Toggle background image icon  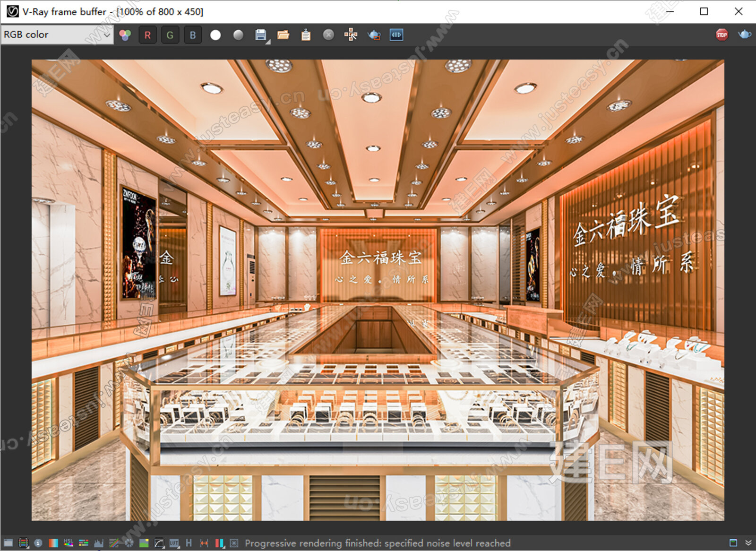144,543
